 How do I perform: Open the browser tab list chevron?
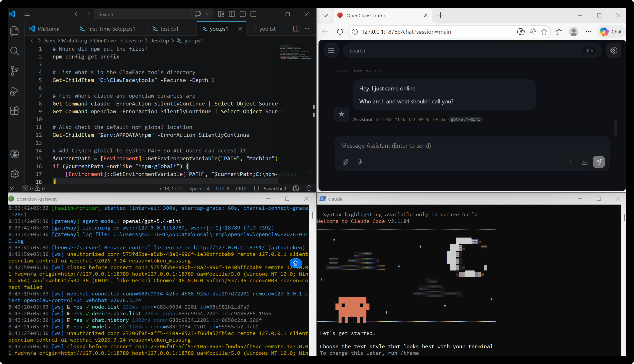point(325,15)
